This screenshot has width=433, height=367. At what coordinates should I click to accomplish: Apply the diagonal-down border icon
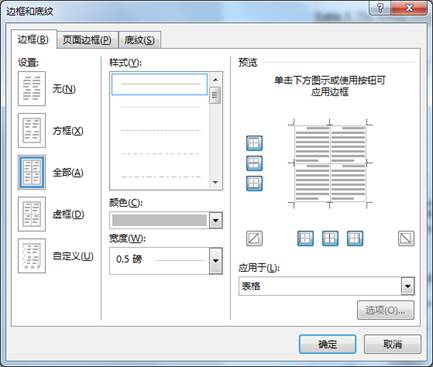(x=406, y=238)
